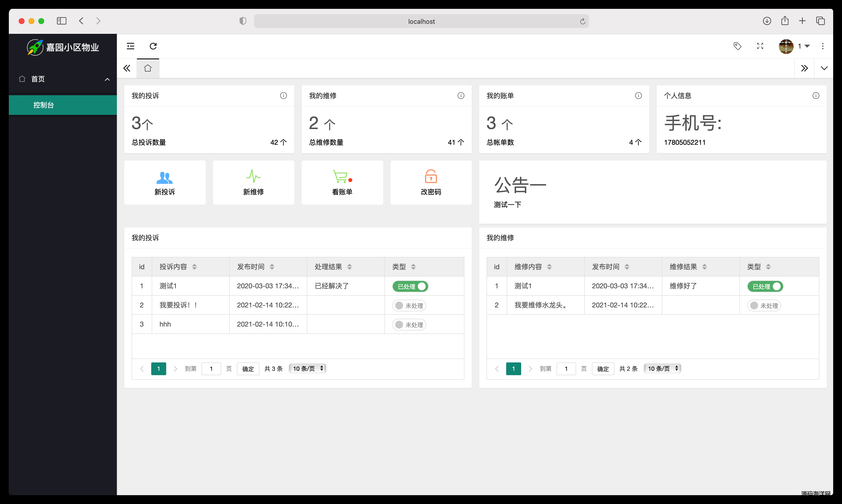
Task: Open the 控制台 sidebar item
Action: coord(63,105)
